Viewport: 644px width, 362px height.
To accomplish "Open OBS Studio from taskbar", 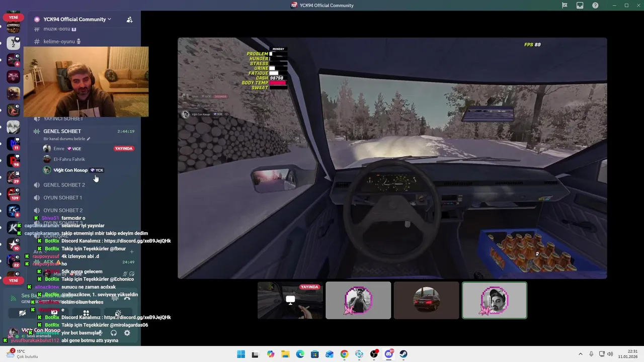I will [374, 354].
